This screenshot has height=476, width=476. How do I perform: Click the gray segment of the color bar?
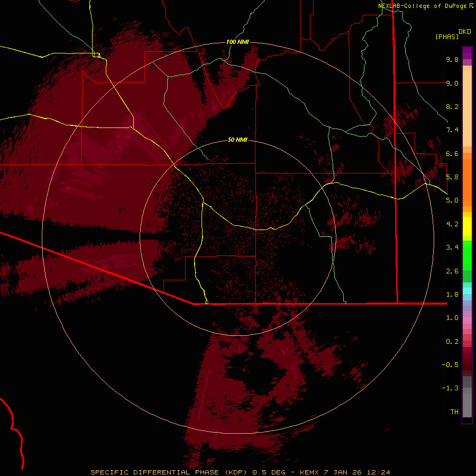click(x=467, y=397)
